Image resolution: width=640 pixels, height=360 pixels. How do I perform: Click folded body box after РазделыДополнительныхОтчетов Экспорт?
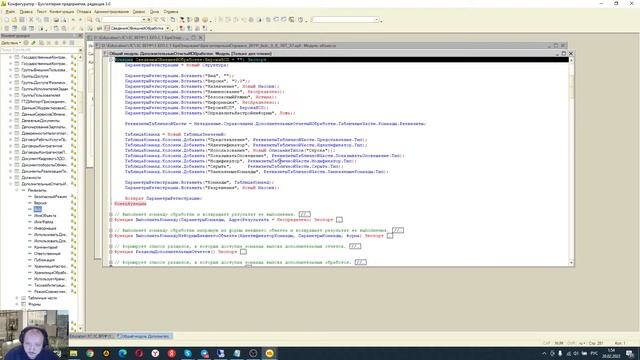pos(243,252)
